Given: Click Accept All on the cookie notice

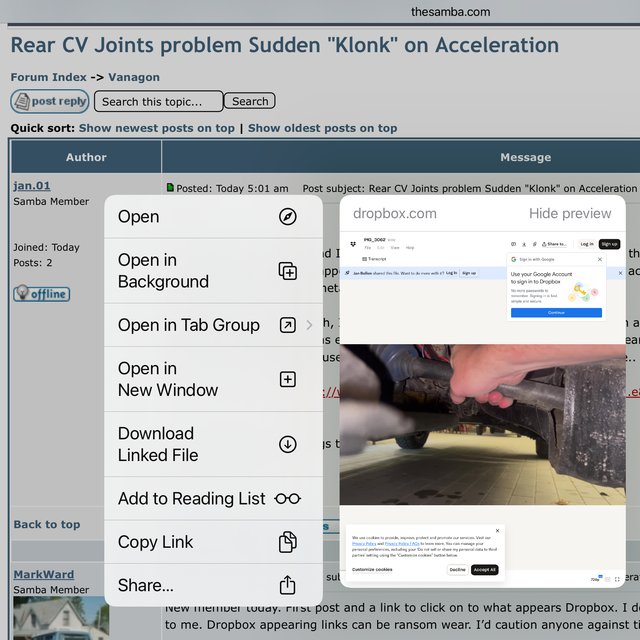Looking at the screenshot, I should (x=484, y=569).
